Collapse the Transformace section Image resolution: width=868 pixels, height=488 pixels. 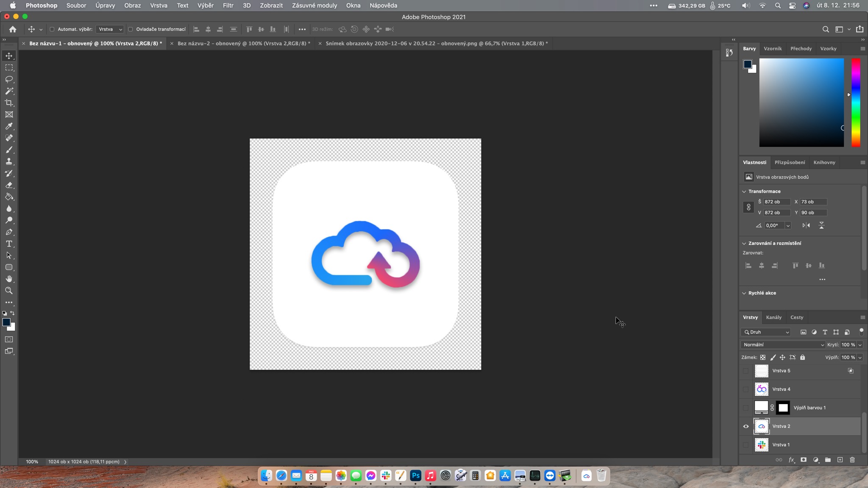click(x=744, y=191)
